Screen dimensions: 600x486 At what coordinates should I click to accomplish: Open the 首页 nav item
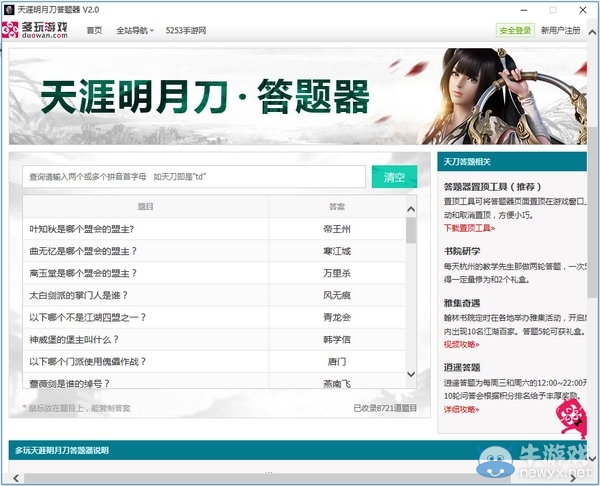[94, 31]
